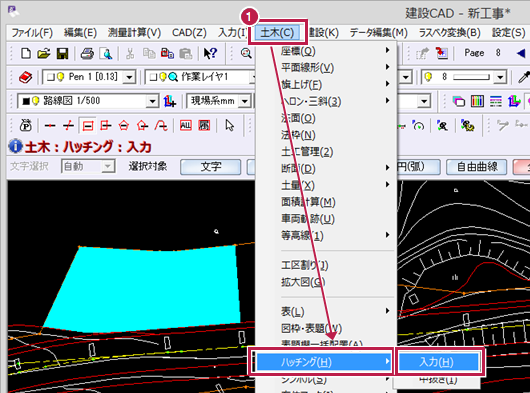Viewport: 530px width, 393px height.
Task: Click the 自由曲線 button
Action: pos(477,167)
